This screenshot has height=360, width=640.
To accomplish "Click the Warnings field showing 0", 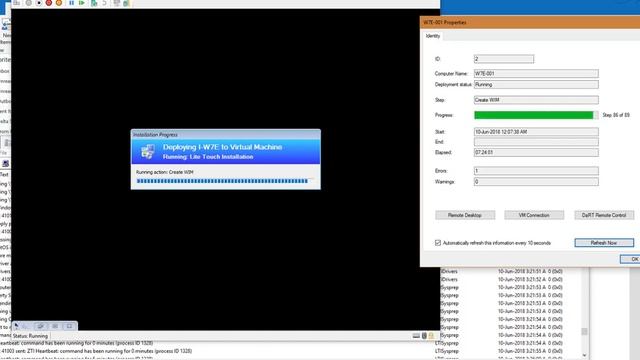I will pos(536,182).
